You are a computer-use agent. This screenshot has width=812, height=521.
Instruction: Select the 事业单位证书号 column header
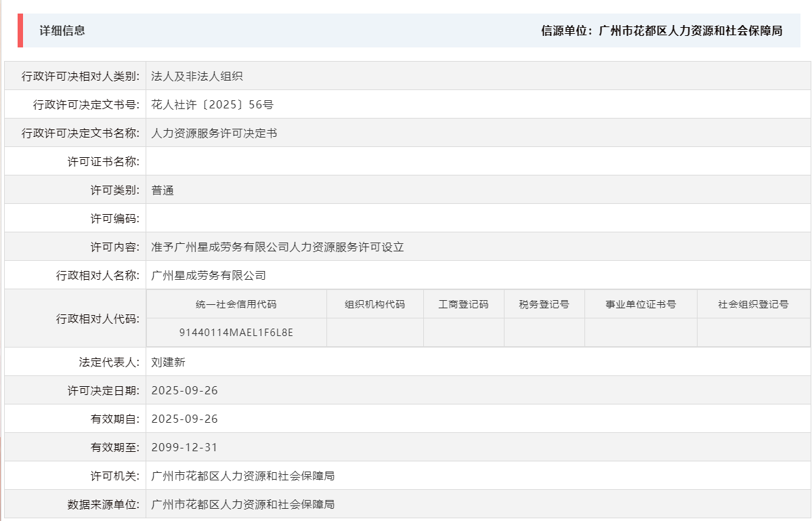638,304
